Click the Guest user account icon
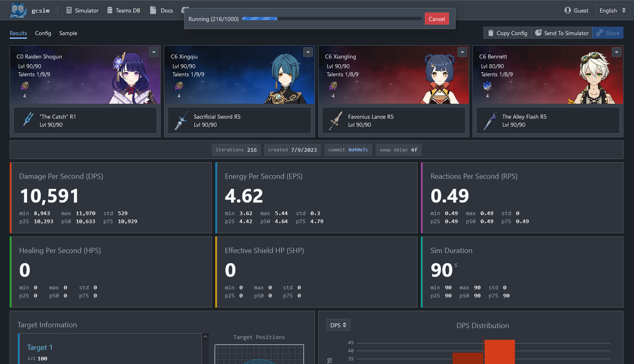This screenshot has height=364, width=634. (x=568, y=10)
